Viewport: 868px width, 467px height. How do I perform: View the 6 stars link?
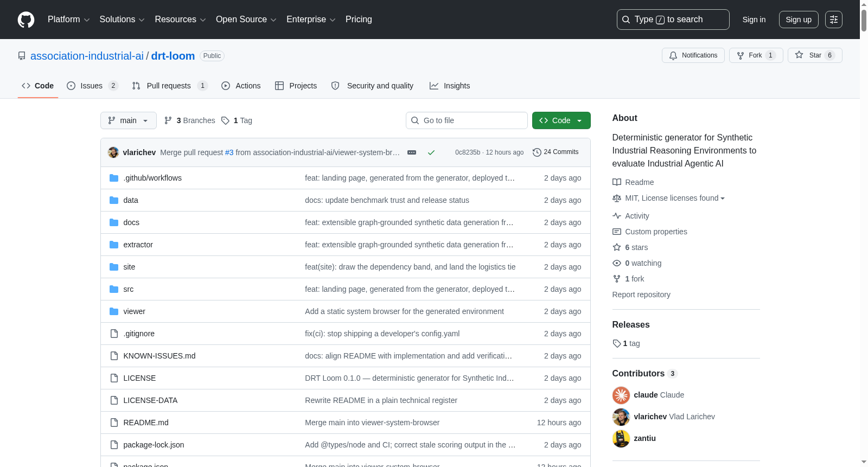coord(630,247)
